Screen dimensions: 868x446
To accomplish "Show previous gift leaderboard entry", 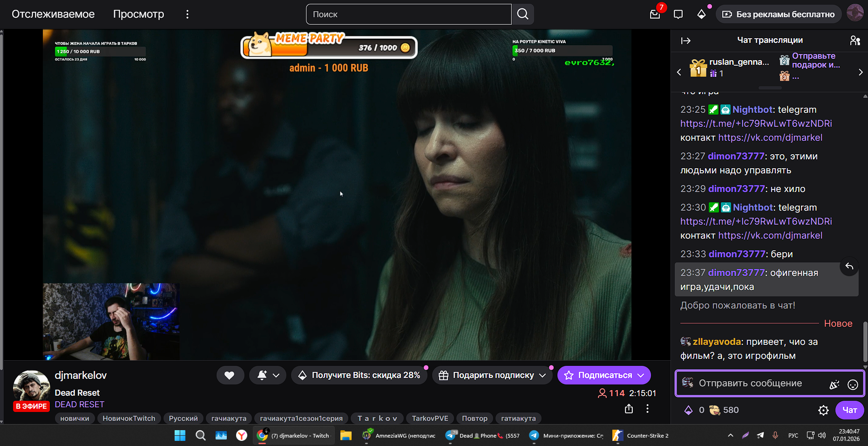I will 679,72.
